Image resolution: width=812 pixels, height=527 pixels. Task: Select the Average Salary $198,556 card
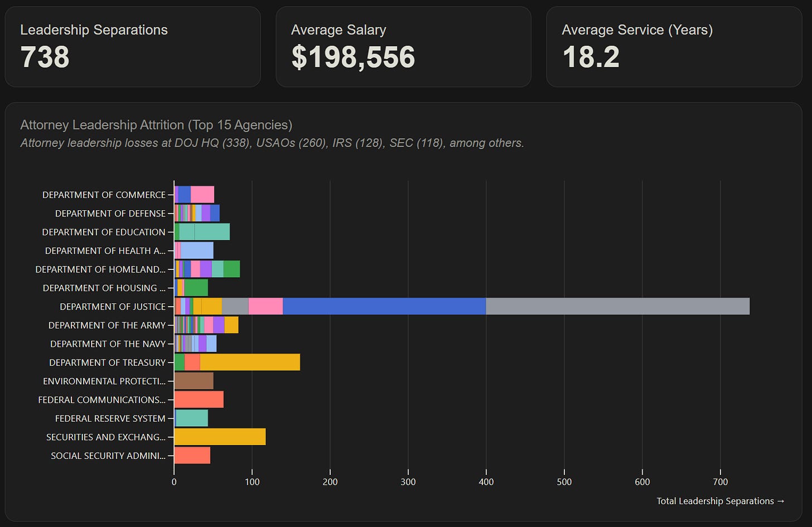pyautogui.click(x=403, y=47)
